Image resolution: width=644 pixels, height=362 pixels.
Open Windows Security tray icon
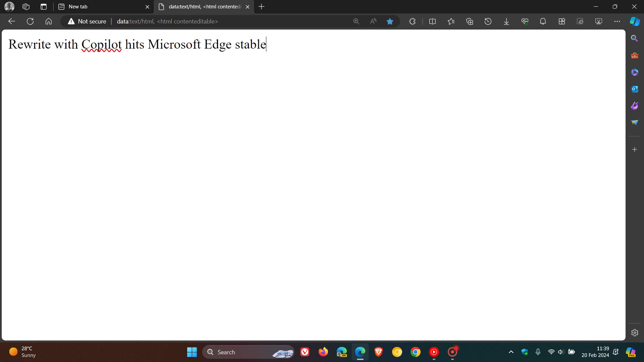coord(525,352)
